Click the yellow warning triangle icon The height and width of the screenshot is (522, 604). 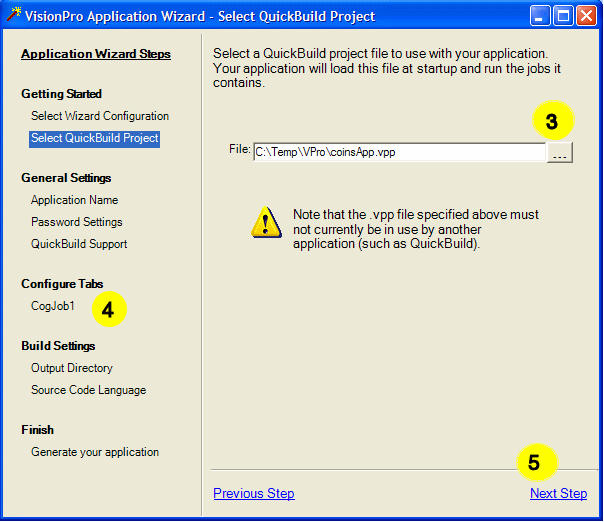(266, 222)
